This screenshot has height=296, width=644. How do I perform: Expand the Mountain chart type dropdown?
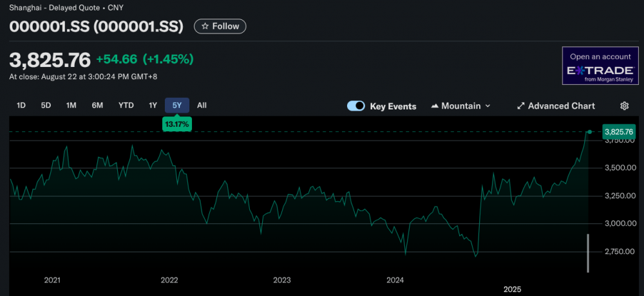(x=487, y=106)
